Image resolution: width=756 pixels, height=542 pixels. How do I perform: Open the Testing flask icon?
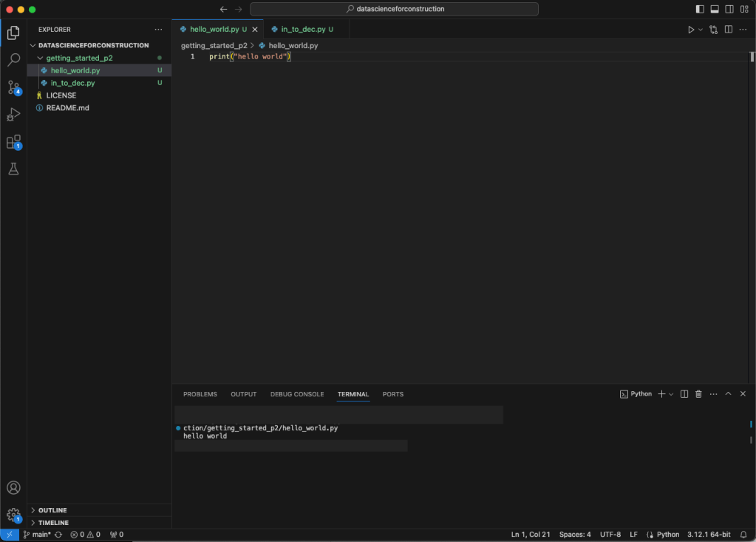(x=13, y=169)
